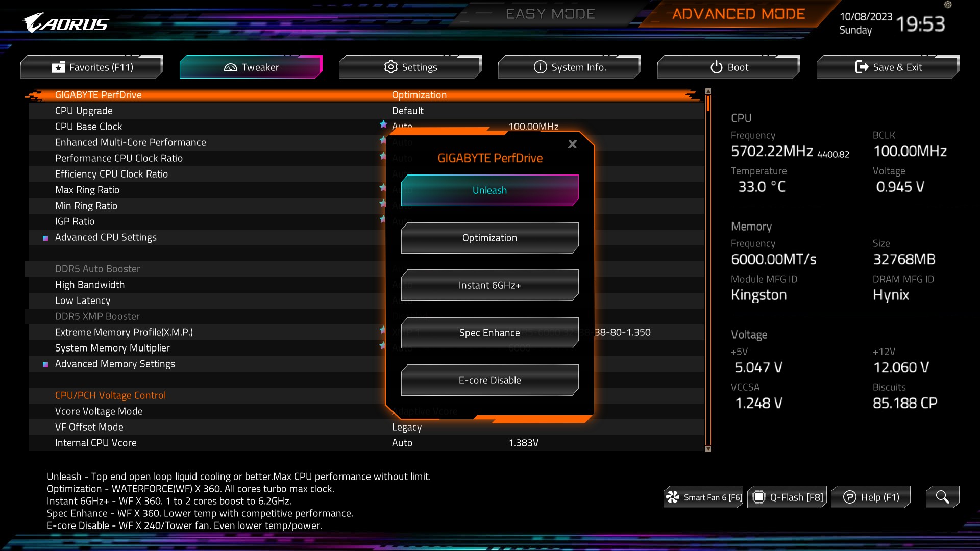Expand Advanced CPU Settings submenu
The image size is (980, 551).
coord(106,237)
